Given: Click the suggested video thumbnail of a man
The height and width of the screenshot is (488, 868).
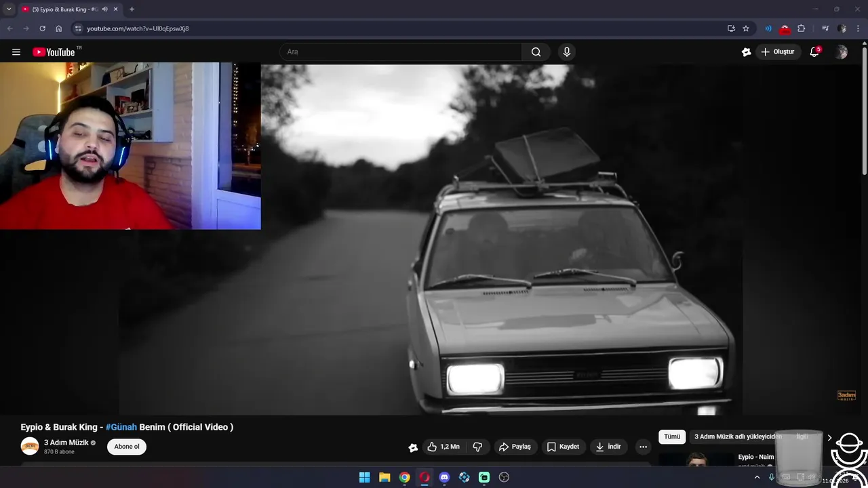Looking at the screenshot, I should pos(696,460).
